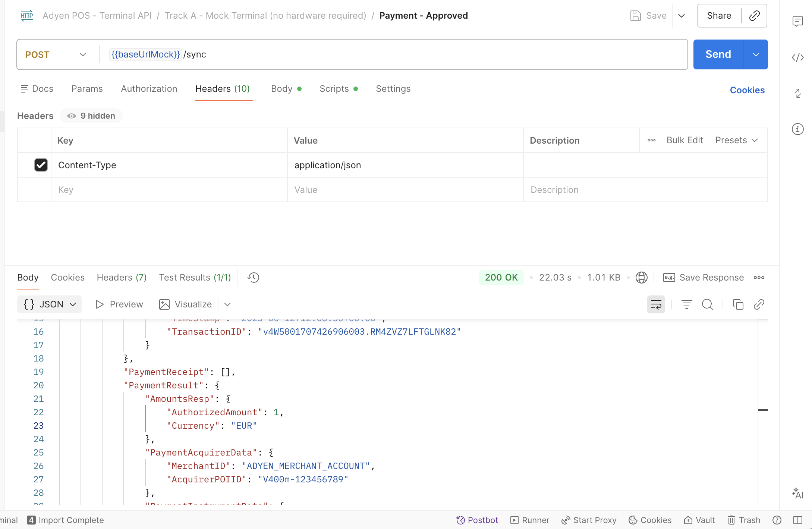Open Adyen POS - Terminal API breadcrumb
The height and width of the screenshot is (529, 812).
click(97, 16)
